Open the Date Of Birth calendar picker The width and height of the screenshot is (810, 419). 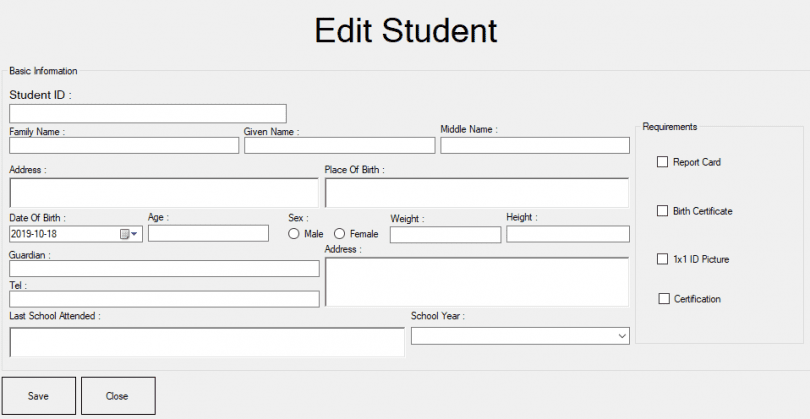[x=130, y=234]
